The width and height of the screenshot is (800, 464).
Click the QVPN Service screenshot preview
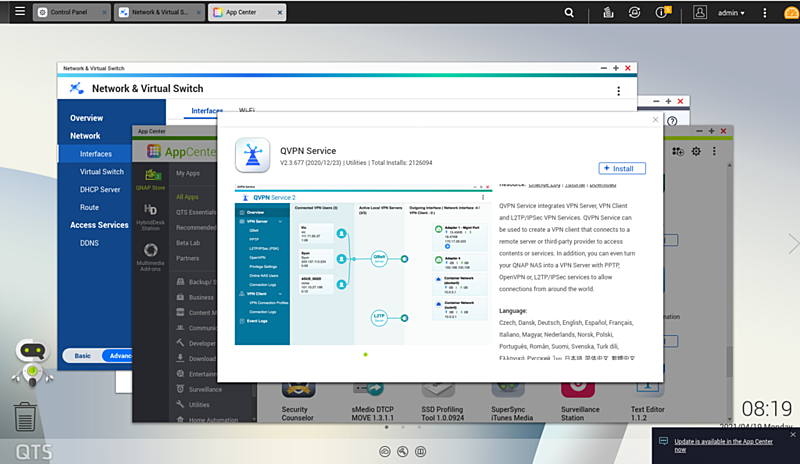[364, 265]
